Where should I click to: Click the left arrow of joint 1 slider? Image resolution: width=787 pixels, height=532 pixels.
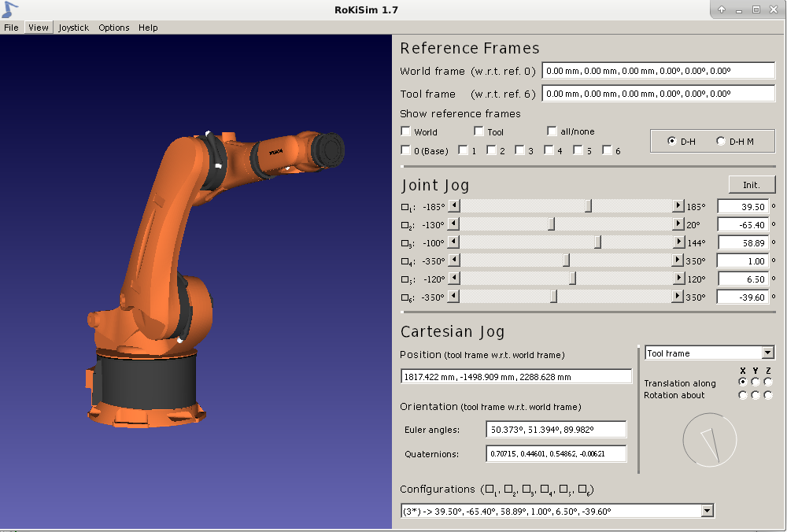pyautogui.click(x=454, y=205)
